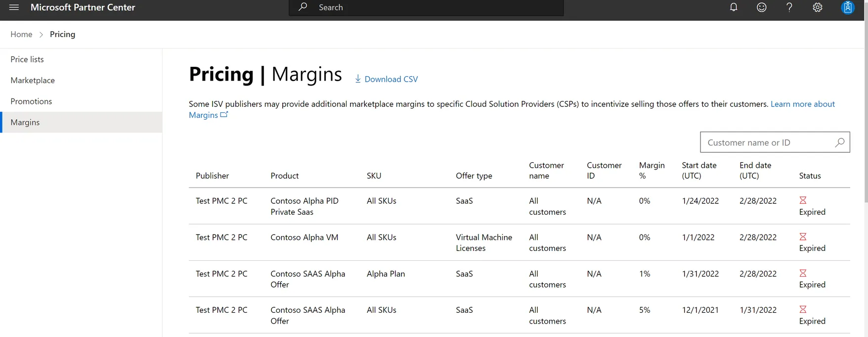Click the SKU column header
Viewport: 868px width, 337px height.
tap(374, 176)
